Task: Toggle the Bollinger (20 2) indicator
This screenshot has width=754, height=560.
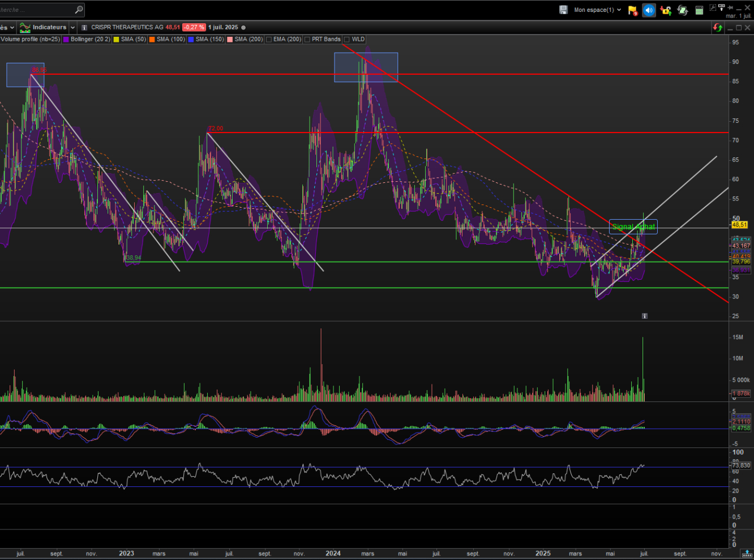Action: 87,40
